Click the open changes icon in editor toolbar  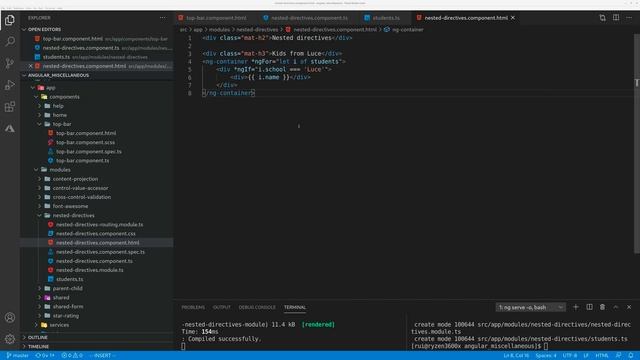coord(602,18)
